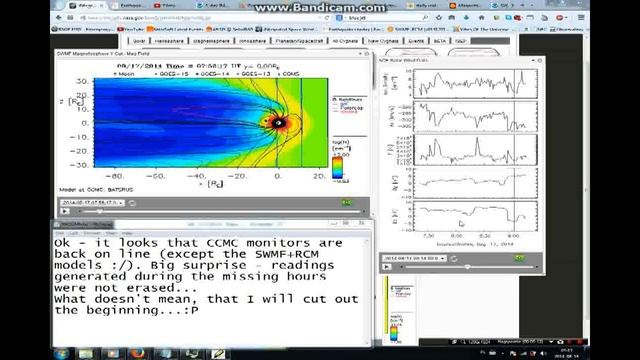Open the New Cygnets tab

[383, 41]
